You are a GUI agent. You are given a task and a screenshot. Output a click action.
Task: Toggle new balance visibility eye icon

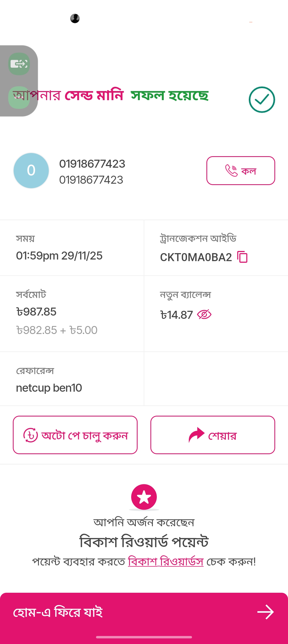tap(204, 315)
